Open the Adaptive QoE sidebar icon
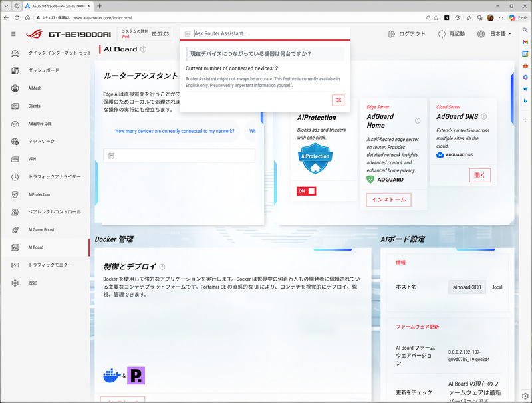Viewport: 532px width, 403px height. click(x=15, y=124)
